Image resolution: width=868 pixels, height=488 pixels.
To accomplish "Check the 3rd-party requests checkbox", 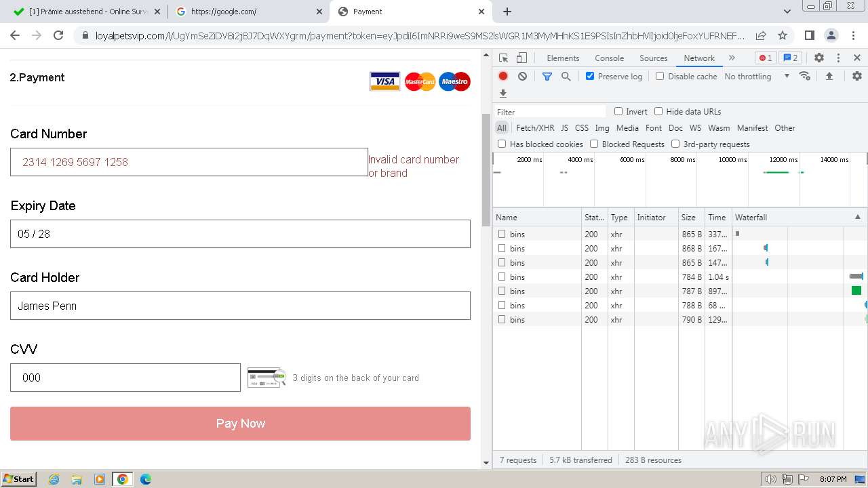I will (x=675, y=144).
